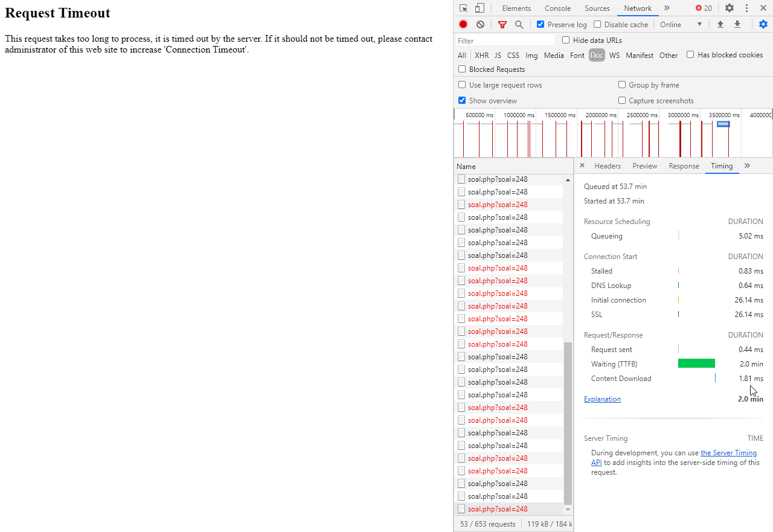Enable the Disable cache checkbox

click(597, 25)
